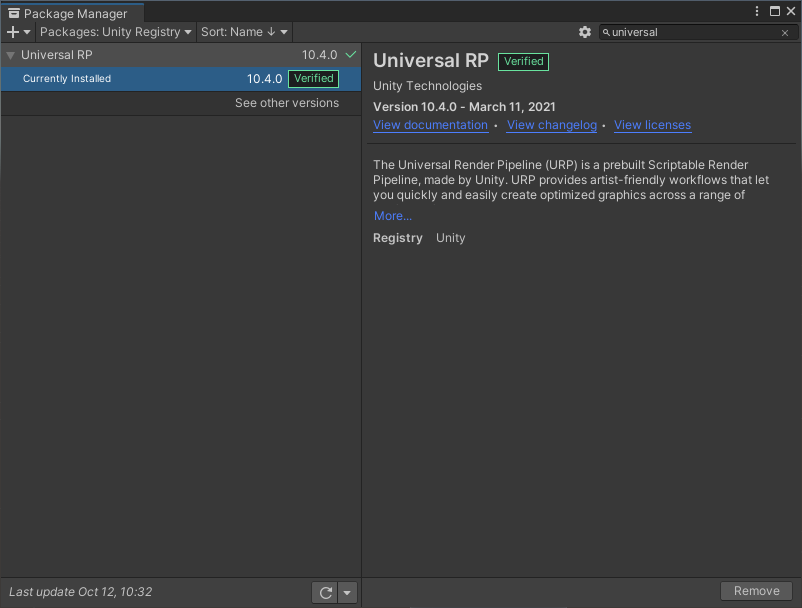Collapse the Universal RP package row
Viewport: 802px width, 608px height.
pos(10,55)
